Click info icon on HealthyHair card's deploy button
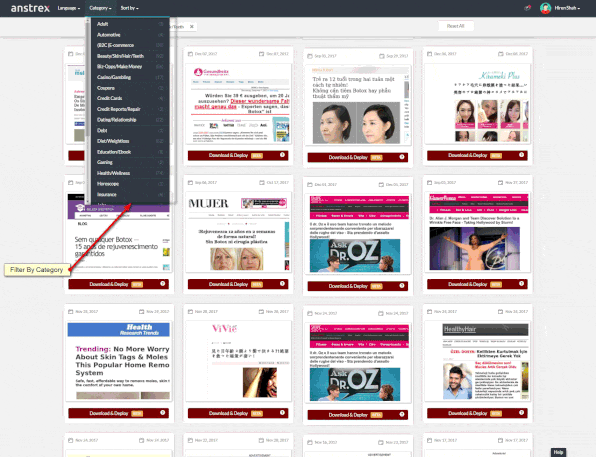The height and width of the screenshot is (457, 596). tap(522, 413)
